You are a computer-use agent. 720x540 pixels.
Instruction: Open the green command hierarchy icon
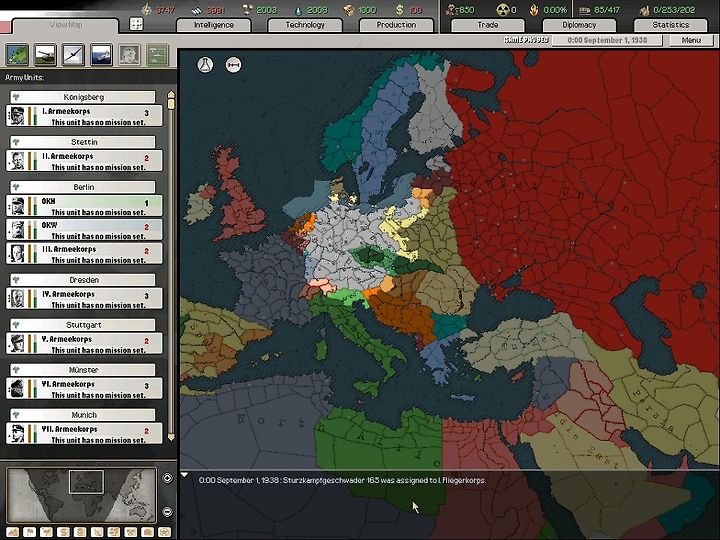[158, 54]
